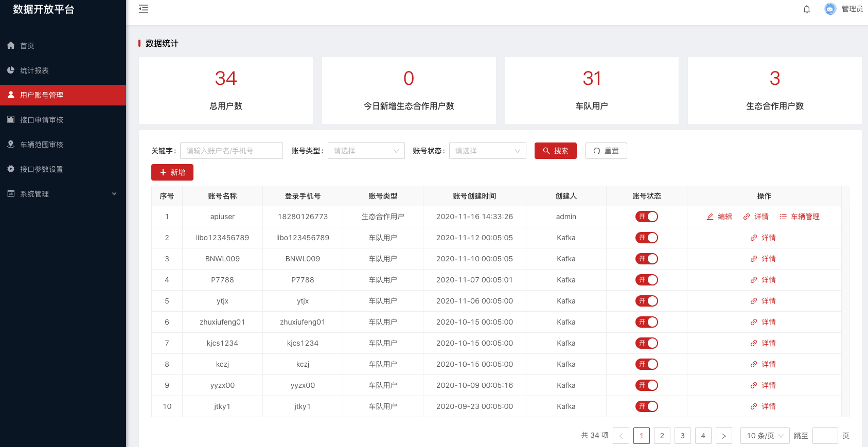Open 接口申请审核 in the sidebar
This screenshot has width=868, height=447.
42,120
